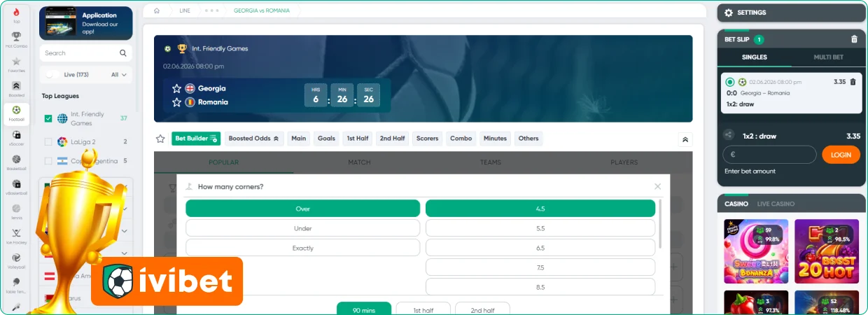Choose 4.5 corners value

pyautogui.click(x=540, y=209)
